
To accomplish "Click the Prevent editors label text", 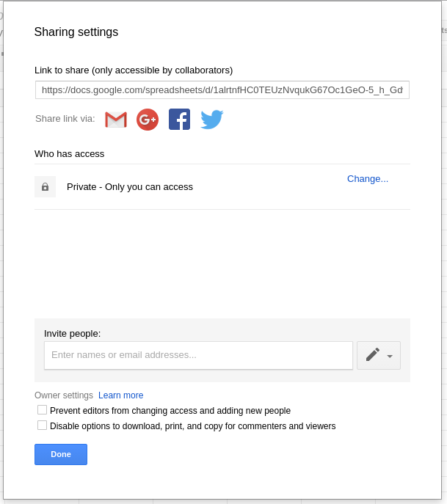I will 170,411.
